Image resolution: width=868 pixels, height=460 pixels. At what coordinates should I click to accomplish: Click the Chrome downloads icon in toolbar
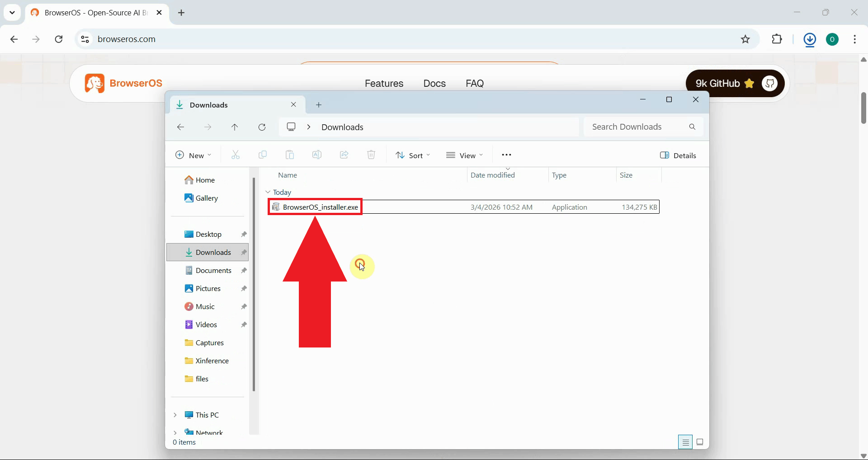point(810,40)
